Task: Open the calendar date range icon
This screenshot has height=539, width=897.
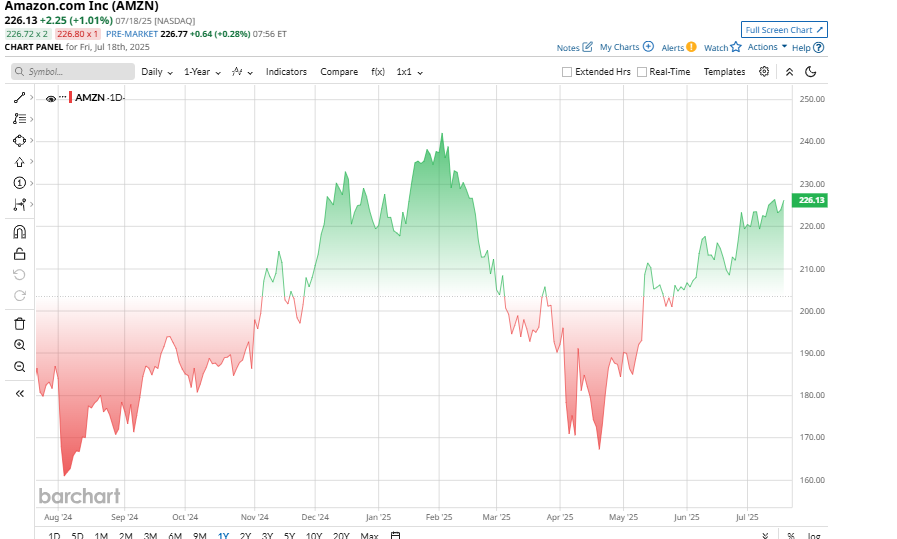Action: tap(395, 536)
